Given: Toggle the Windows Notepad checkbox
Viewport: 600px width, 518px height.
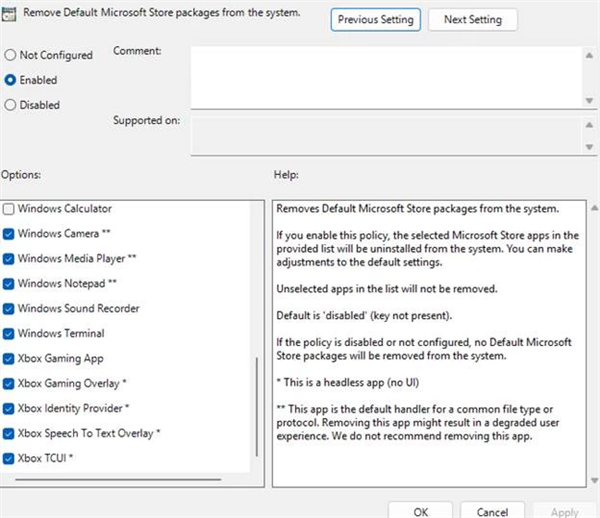Looking at the screenshot, I should coord(9,284).
